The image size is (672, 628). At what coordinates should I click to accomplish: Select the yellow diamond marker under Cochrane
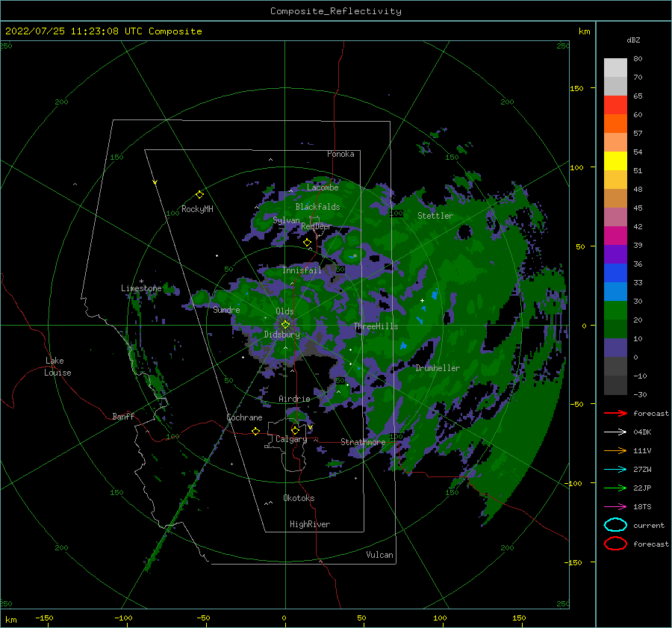coord(255,431)
